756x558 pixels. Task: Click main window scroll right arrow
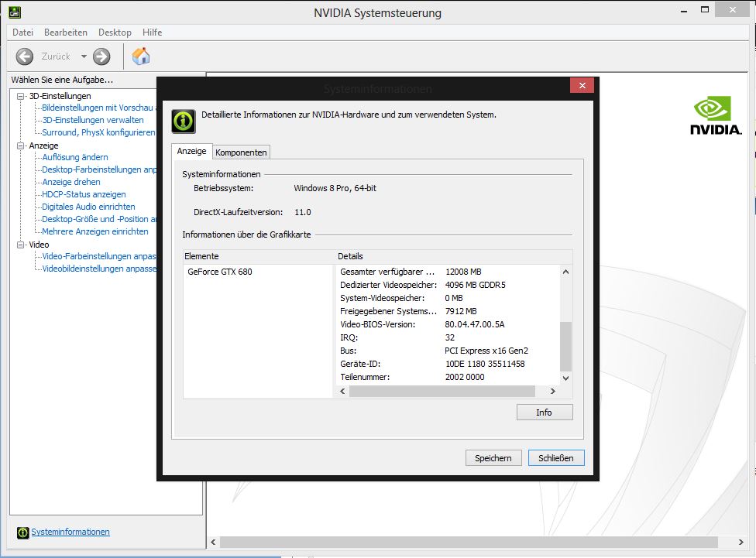[741, 542]
